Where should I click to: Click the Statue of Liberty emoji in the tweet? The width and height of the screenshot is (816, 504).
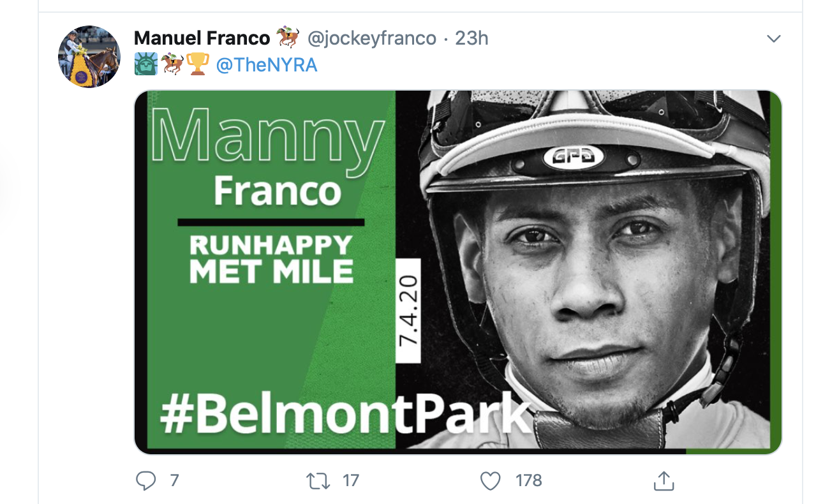tap(145, 64)
